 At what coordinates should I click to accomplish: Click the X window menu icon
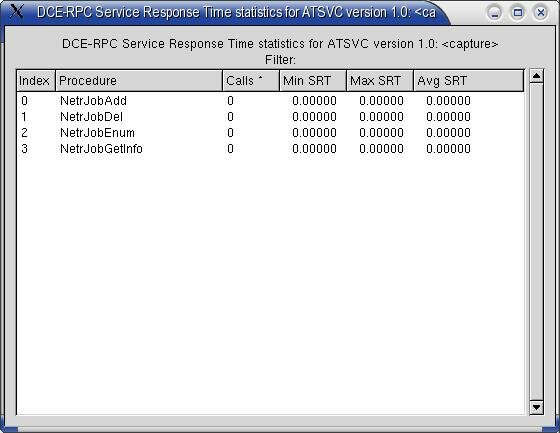[x=16, y=11]
